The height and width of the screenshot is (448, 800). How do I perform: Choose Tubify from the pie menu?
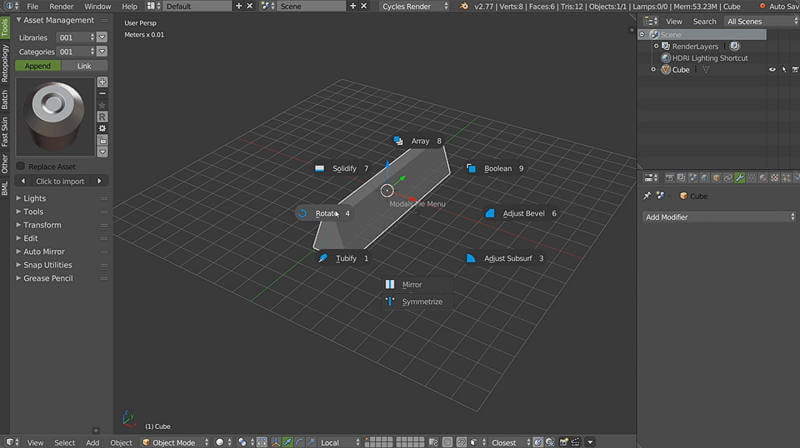point(343,258)
